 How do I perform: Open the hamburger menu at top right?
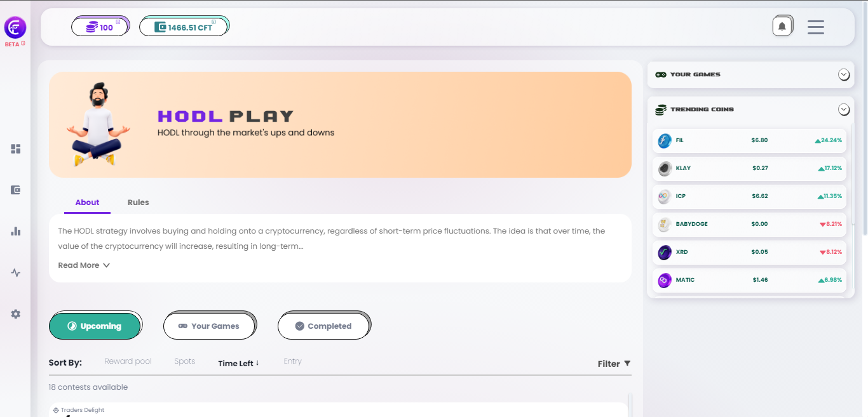pyautogui.click(x=816, y=27)
